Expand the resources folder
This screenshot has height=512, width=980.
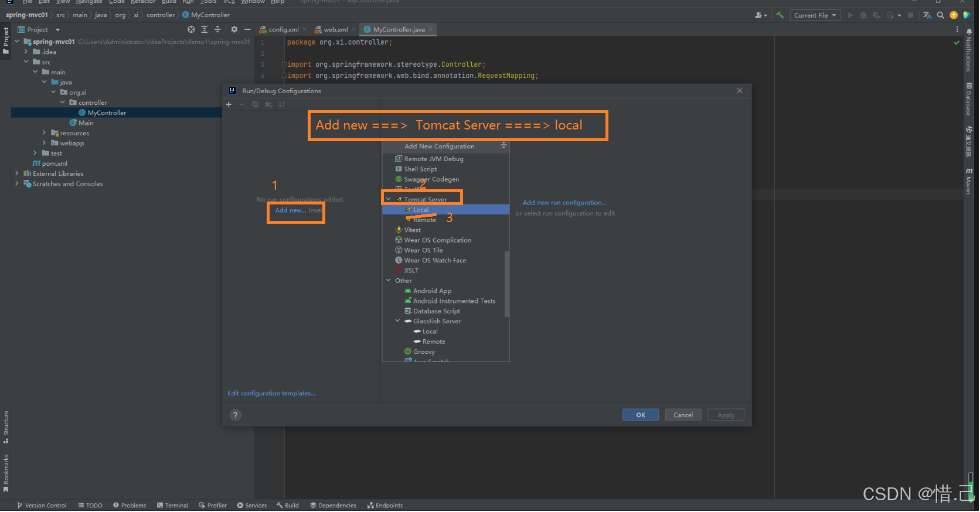click(44, 133)
